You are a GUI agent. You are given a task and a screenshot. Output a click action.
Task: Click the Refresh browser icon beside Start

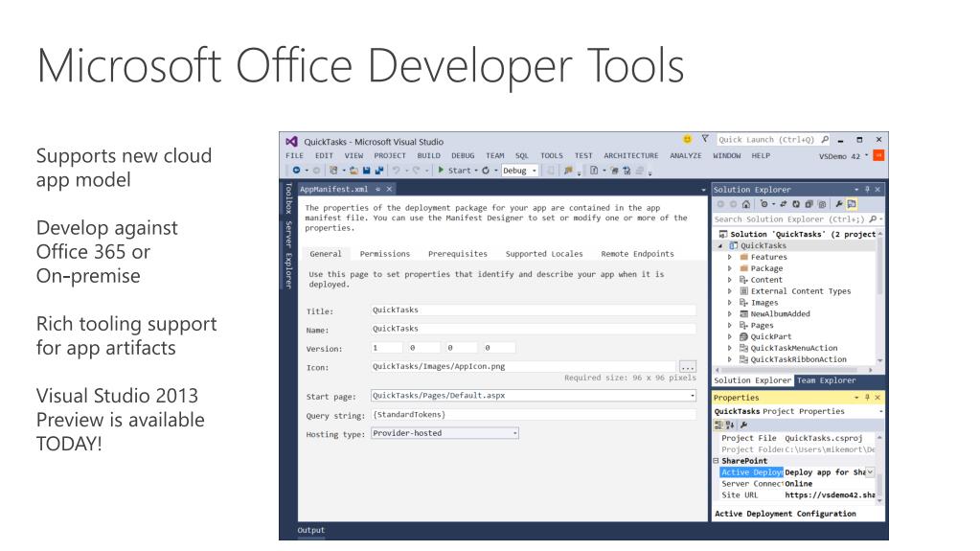pos(486,171)
